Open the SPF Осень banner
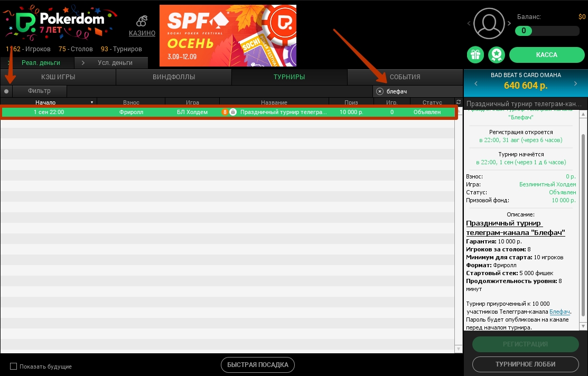The image size is (588, 376). (228, 35)
